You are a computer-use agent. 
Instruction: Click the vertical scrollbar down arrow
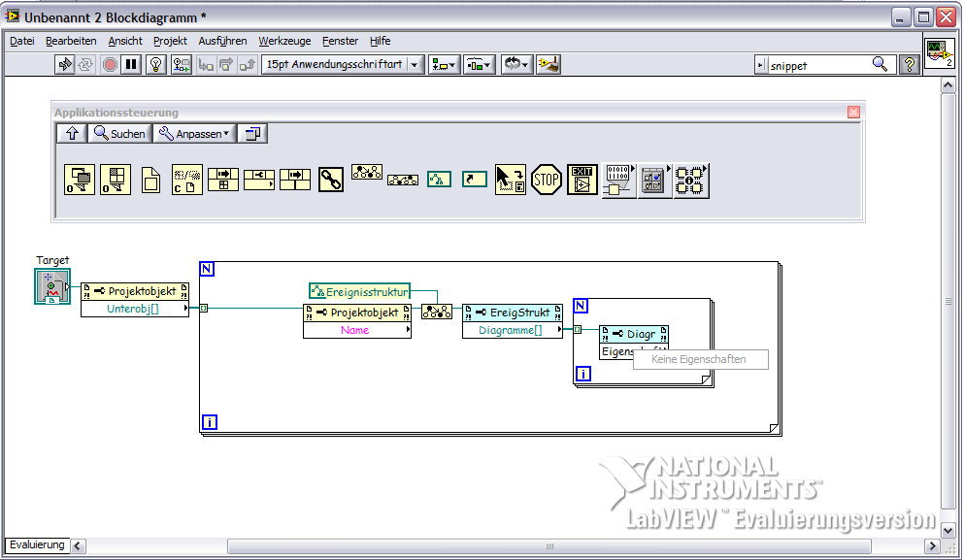(x=948, y=530)
